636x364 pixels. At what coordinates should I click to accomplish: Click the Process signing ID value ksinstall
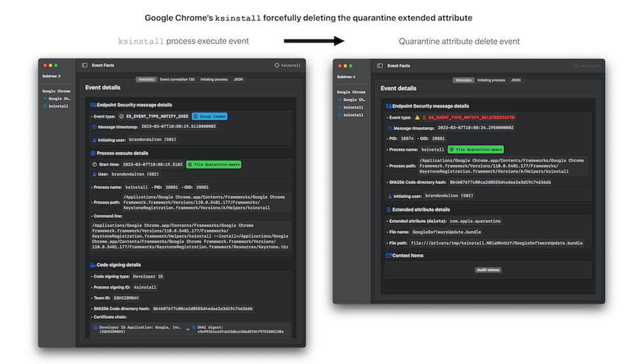(x=145, y=287)
